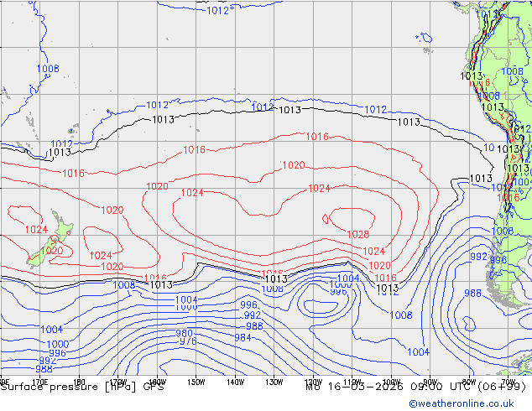
Task: Click the 'Surface pressure [hPa] GFS' caption
Action: click(82, 387)
